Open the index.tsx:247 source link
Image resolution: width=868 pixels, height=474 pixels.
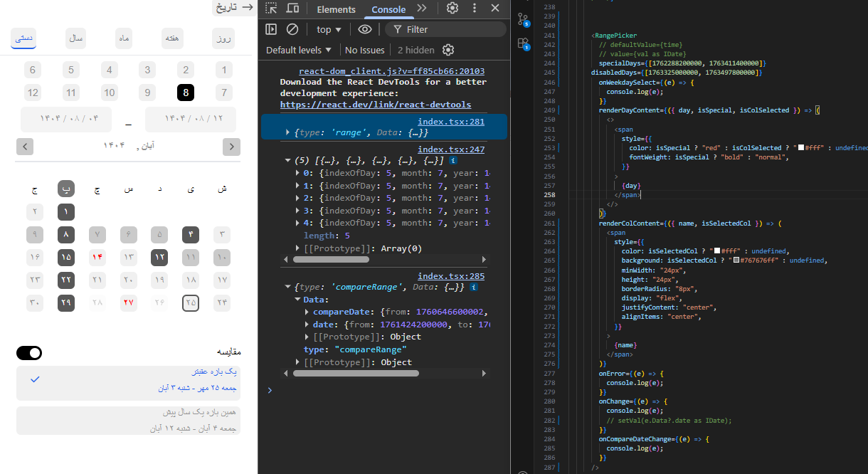point(451,149)
